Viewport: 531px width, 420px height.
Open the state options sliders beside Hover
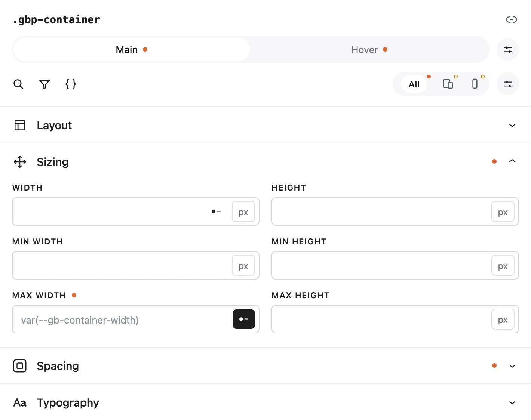508,49
